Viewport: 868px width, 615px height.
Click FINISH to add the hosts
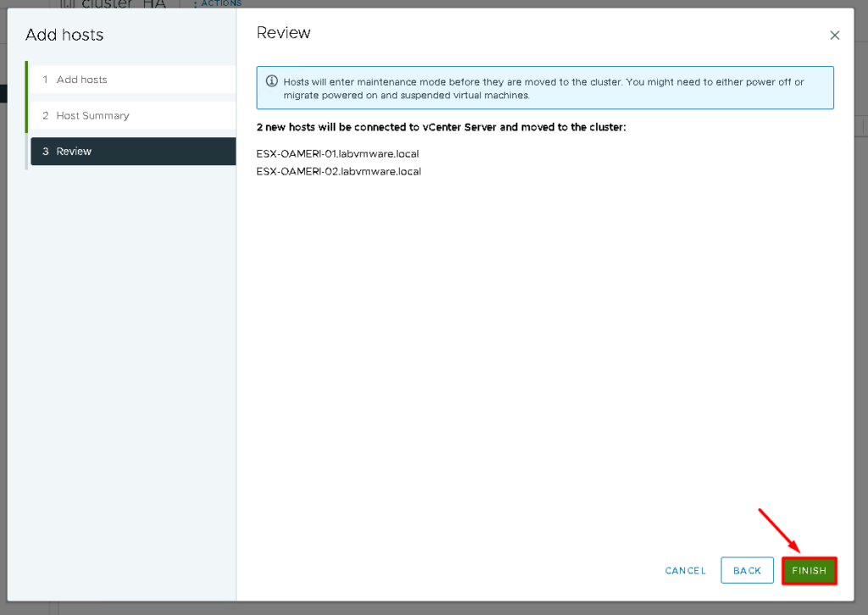(809, 570)
